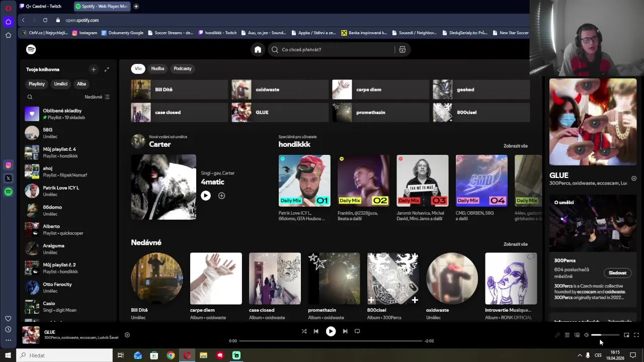
Task: Open Můj playlist č. 4
Action: click(69, 152)
